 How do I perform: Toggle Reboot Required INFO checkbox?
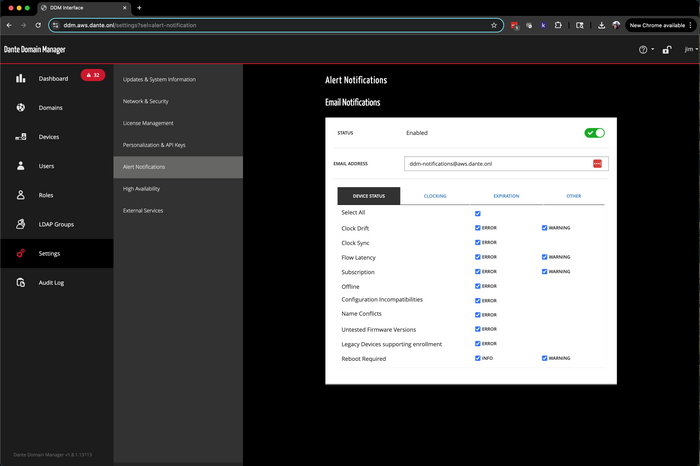tap(478, 358)
